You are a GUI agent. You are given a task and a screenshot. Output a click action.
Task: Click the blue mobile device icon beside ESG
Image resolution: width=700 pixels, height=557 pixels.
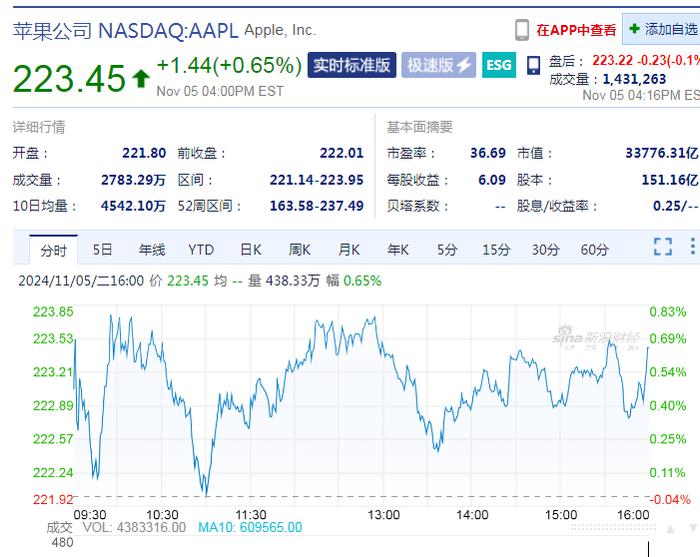533,65
